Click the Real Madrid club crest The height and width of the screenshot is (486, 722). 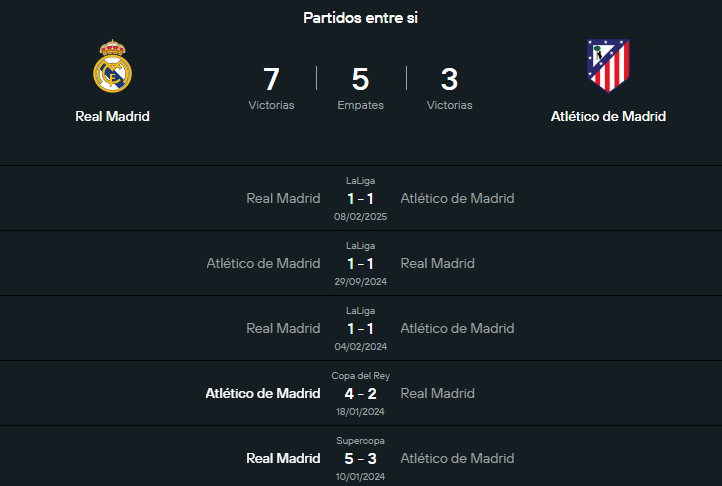click(x=112, y=67)
